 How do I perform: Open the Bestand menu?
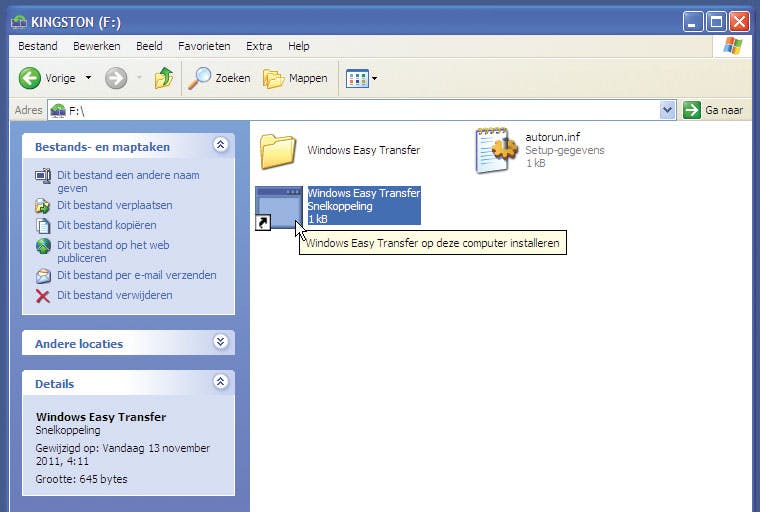click(x=38, y=46)
